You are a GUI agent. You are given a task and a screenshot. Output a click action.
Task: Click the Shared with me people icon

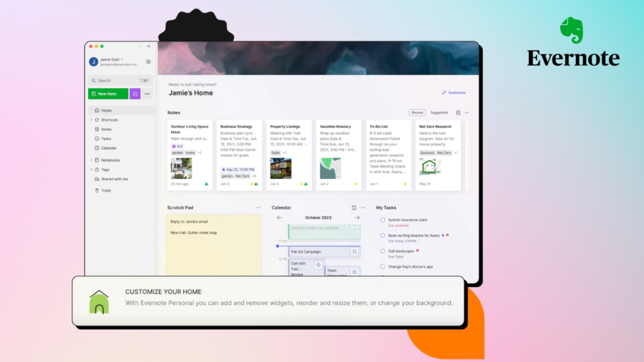[x=97, y=179]
